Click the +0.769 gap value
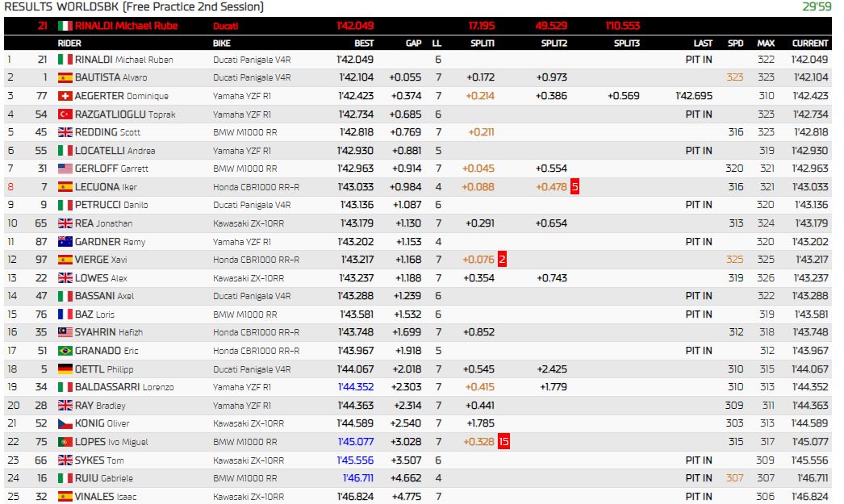844x504 pixels. [x=405, y=132]
